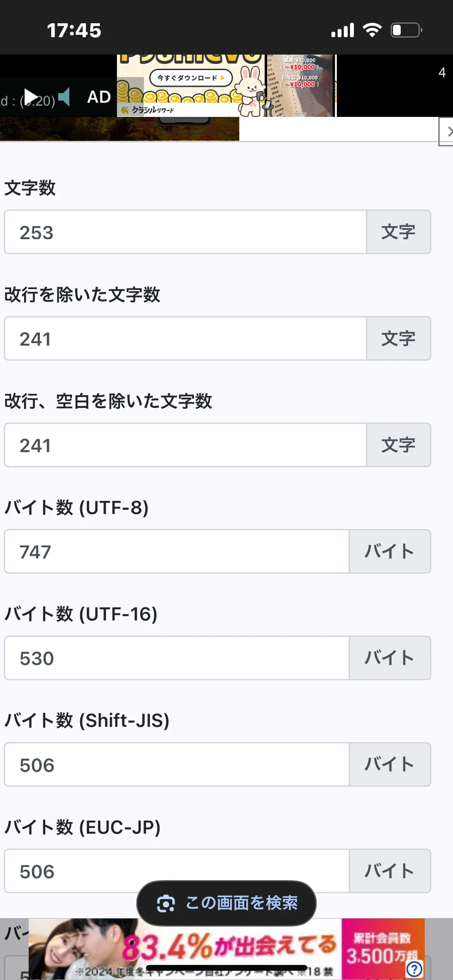The height and width of the screenshot is (980, 453).
Task: Focus the 改行、空白を除いた文字数 count field
Action: pos(185,445)
